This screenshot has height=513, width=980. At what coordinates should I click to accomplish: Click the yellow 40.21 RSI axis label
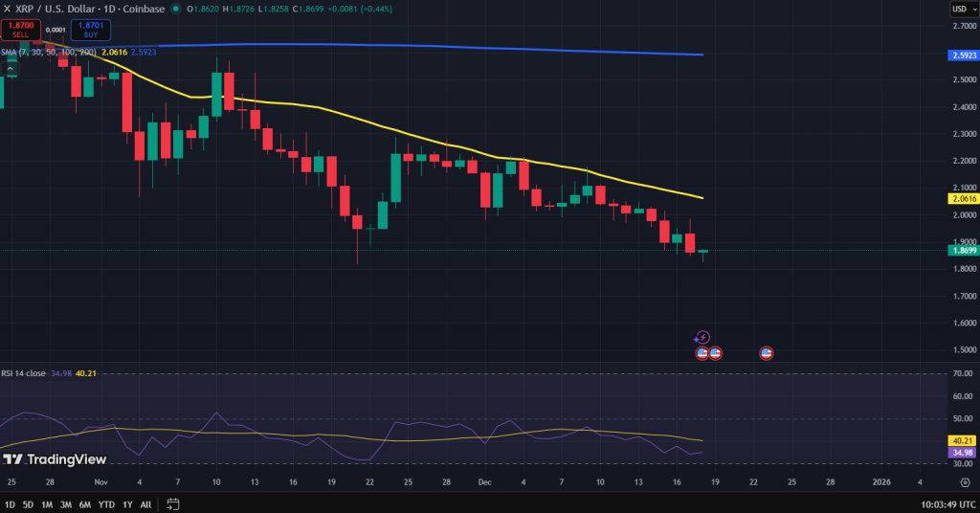pyautogui.click(x=963, y=441)
